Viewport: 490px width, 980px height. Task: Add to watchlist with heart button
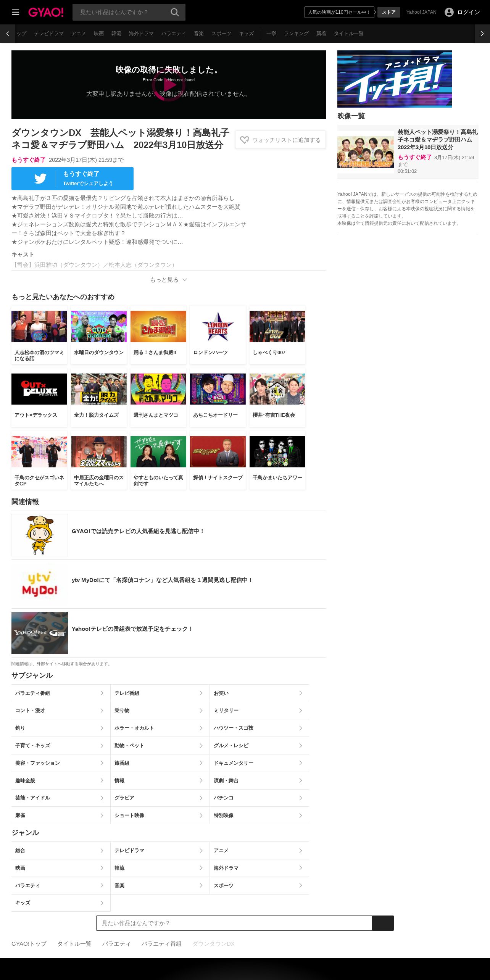(x=280, y=140)
